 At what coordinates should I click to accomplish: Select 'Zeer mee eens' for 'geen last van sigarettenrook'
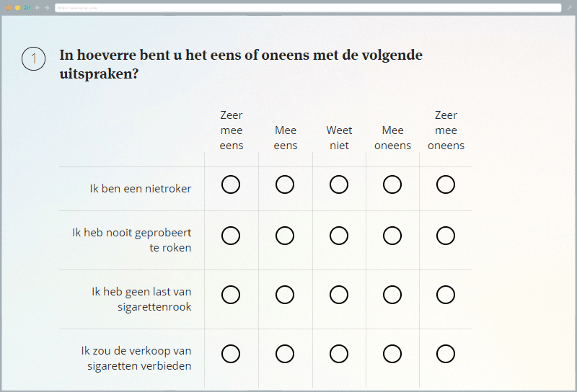[x=231, y=295]
